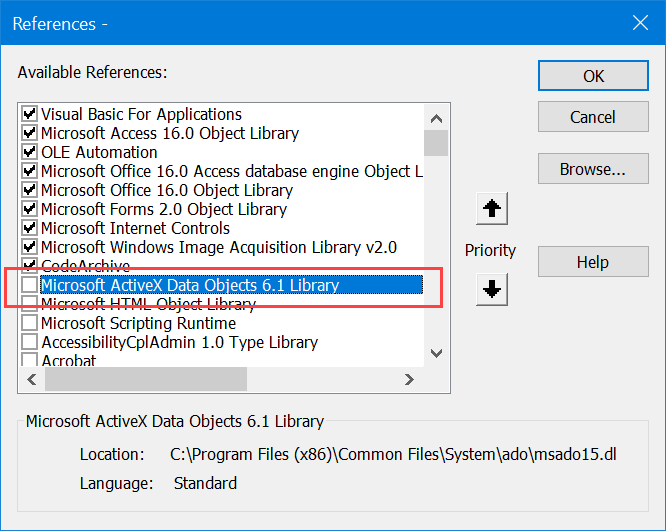Image resolution: width=666 pixels, height=531 pixels.
Task: Enable Microsoft ActiveX Data Objects 6.1 Library
Action: 30,286
